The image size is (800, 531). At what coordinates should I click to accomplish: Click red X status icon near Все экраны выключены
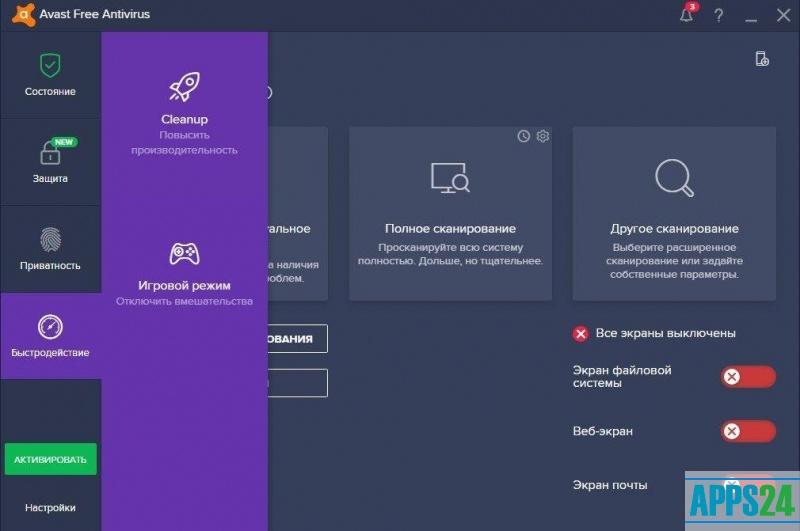(x=581, y=334)
